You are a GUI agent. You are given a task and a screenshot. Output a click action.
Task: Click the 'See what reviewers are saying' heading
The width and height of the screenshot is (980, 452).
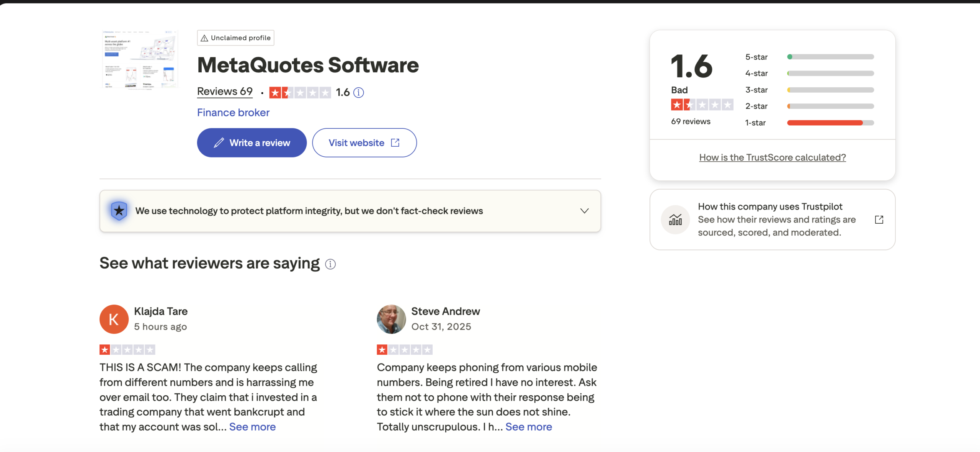point(209,264)
